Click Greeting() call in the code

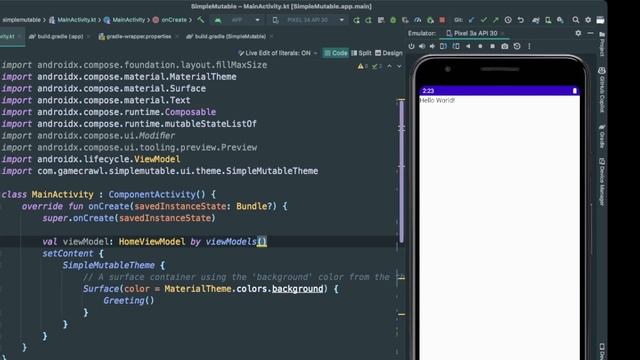(x=129, y=301)
